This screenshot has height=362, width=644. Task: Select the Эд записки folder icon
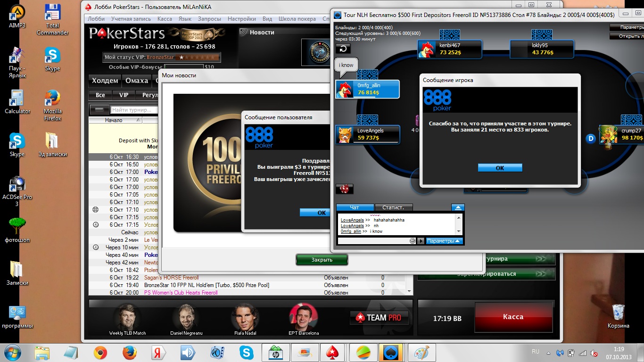pos(52,145)
